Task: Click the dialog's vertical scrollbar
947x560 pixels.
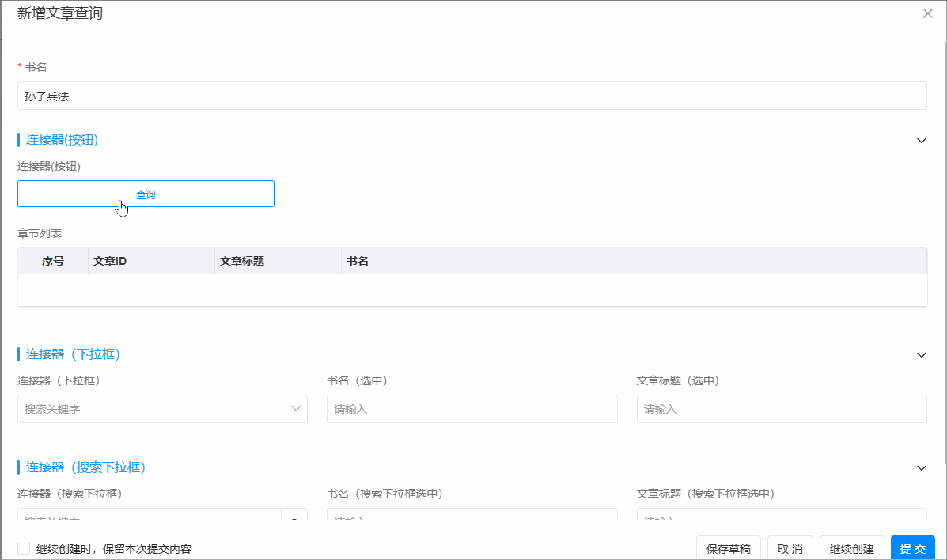Action: pos(943,237)
